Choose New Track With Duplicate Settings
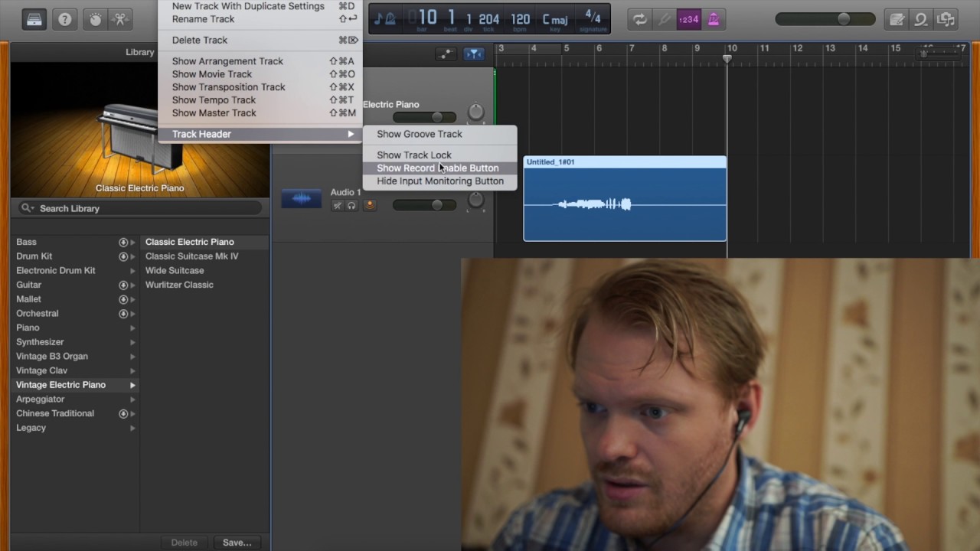Image resolution: width=980 pixels, height=551 pixels. 260,6
